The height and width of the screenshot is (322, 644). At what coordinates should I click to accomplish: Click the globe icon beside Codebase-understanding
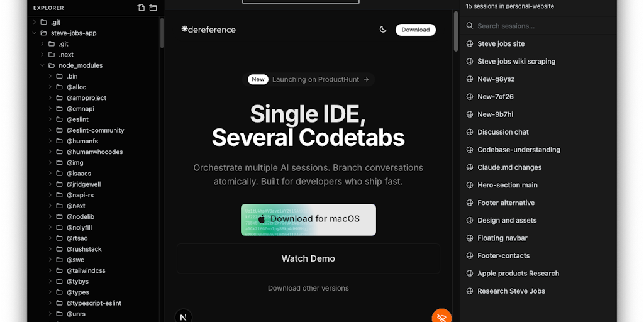(470, 150)
